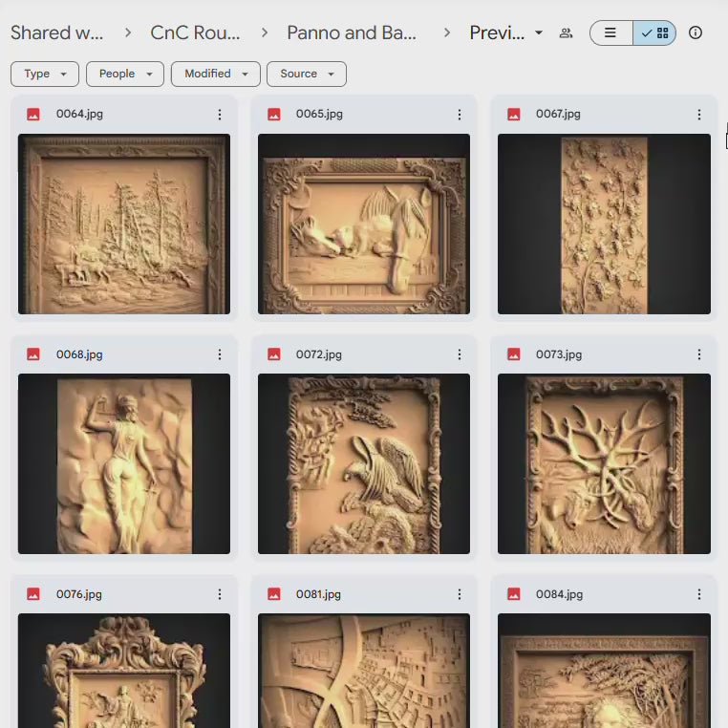Select the framed carving thumbnail 0065.jpg
The width and height of the screenshot is (728, 728).
click(x=364, y=224)
